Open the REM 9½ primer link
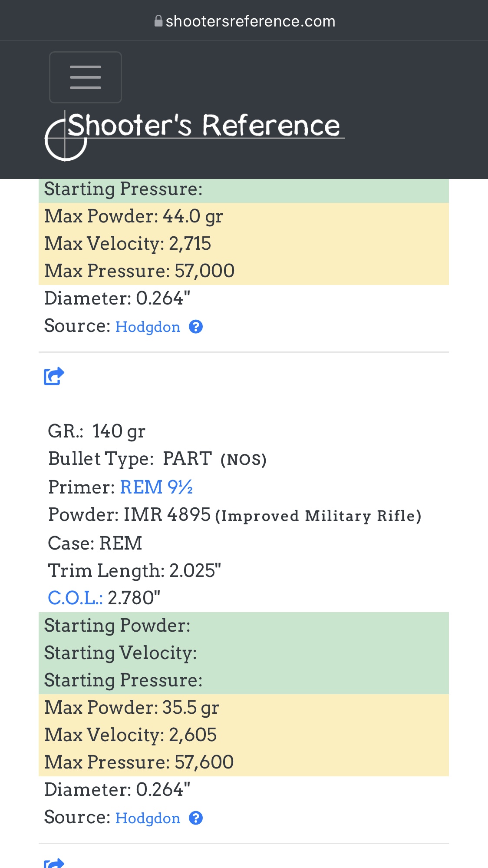 (156, 487)
